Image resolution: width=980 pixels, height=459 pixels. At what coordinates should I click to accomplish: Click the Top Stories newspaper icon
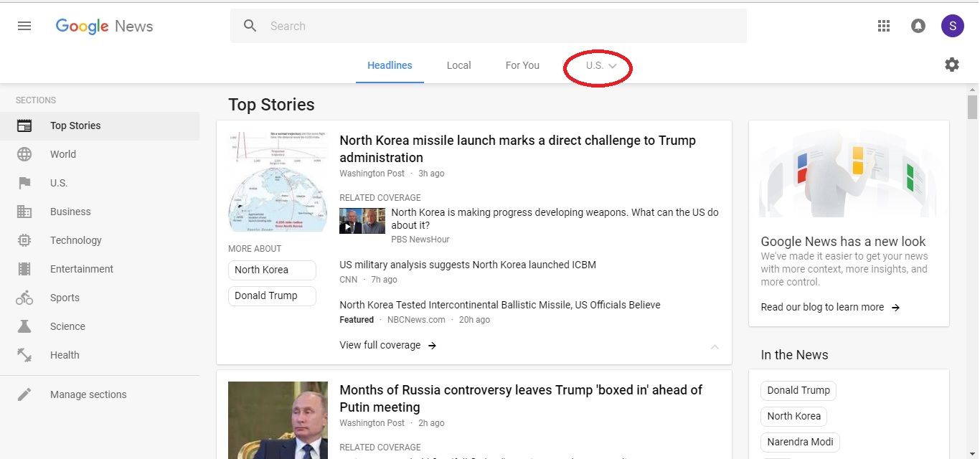tap(24, 126)
